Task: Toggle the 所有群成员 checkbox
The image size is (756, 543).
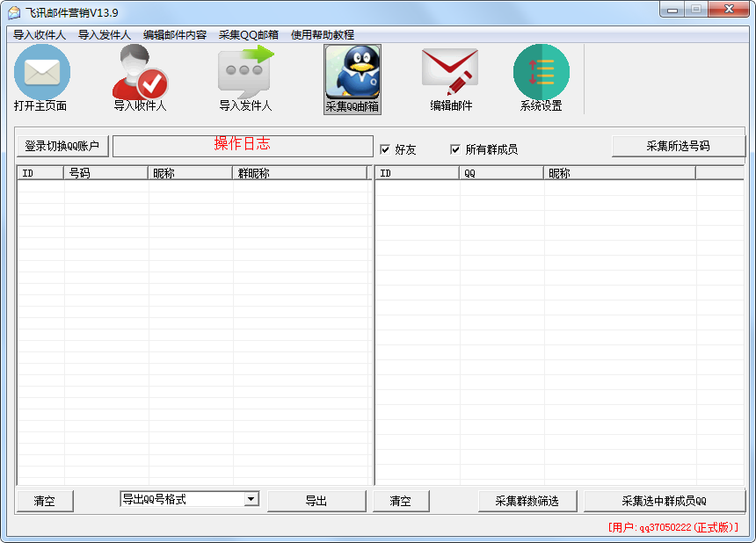Action: 454,149
